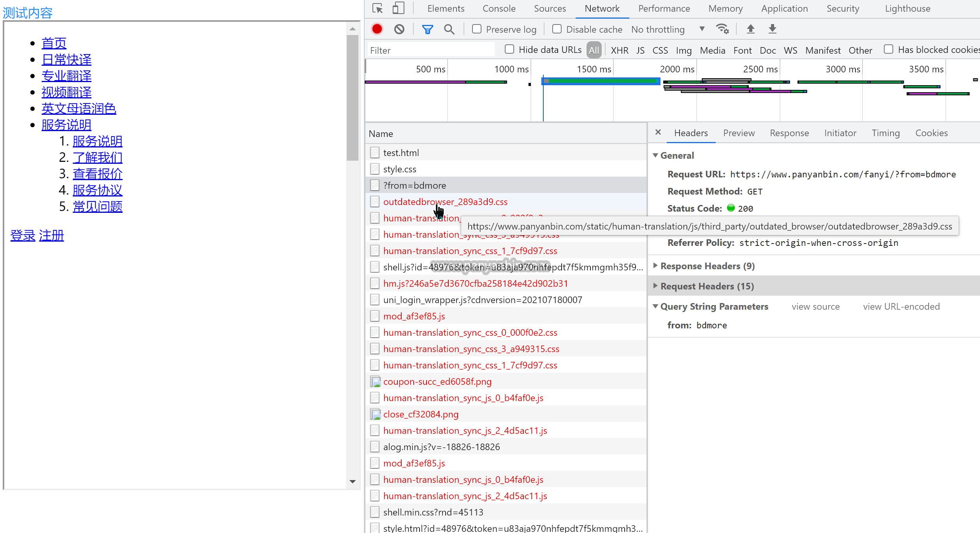Screen dimensions: 980x533
Task: Click file icon next to test.html
Action: (x=374, y=153)
